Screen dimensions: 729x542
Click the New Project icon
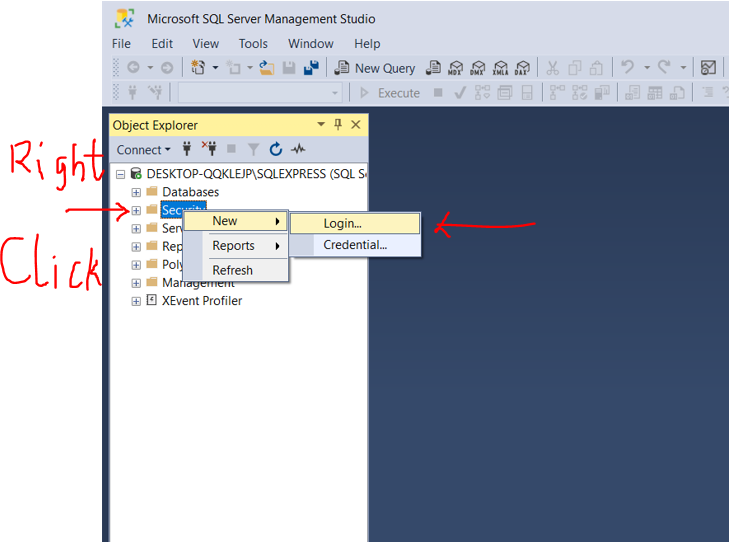coord(199,68)
